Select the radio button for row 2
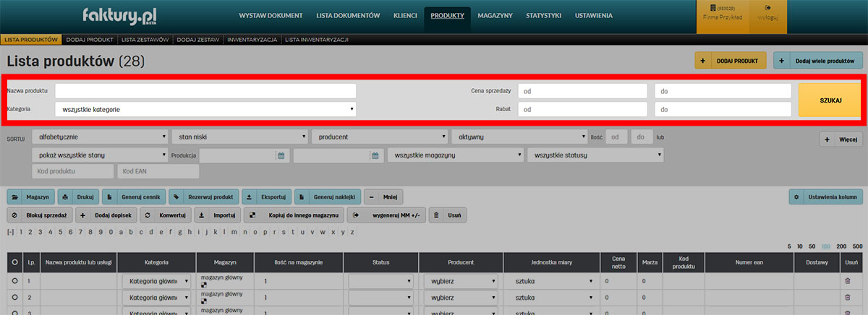Image resolution: width=868 pixels, height=315 pixels. (14, 297)
